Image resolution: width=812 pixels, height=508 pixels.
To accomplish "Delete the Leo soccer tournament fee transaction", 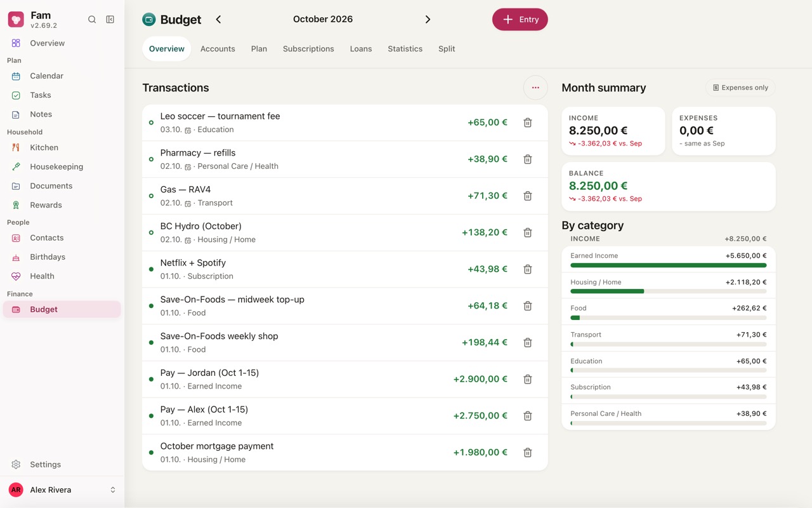I will (x=527, y=123).
